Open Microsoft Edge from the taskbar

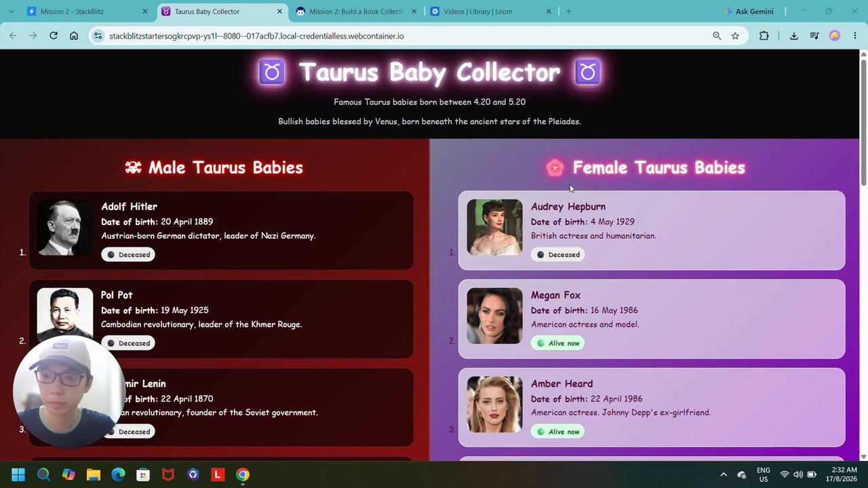pyautogui.click(x=118, y=474)
